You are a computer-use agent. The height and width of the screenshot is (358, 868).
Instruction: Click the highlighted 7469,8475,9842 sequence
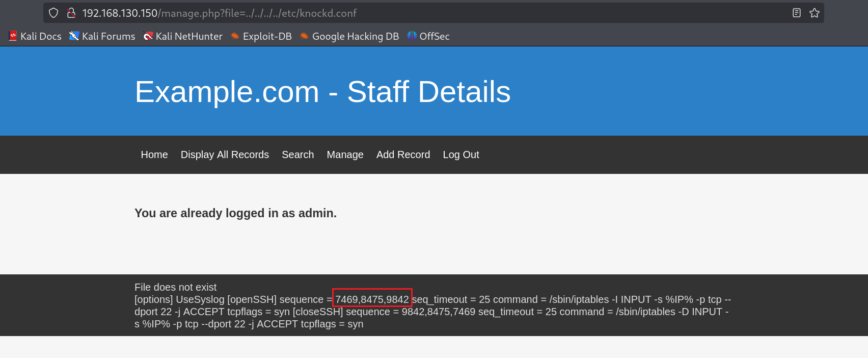(372, 299)
